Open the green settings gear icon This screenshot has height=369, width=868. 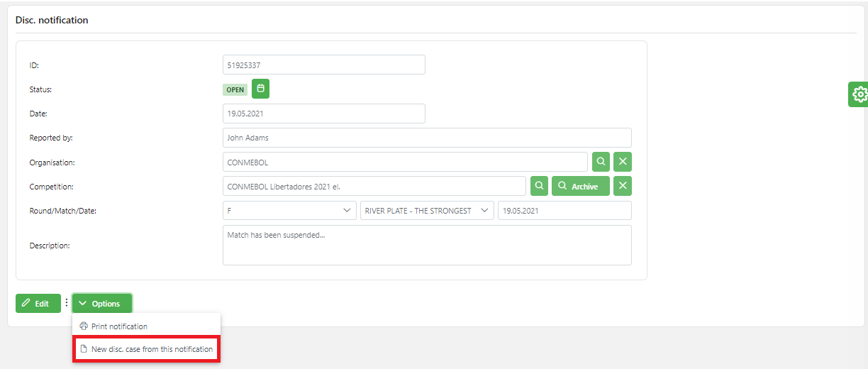tap(859, 94)
